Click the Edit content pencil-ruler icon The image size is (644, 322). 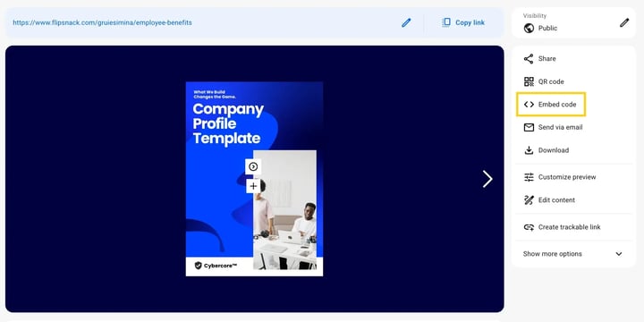point(529,200)
